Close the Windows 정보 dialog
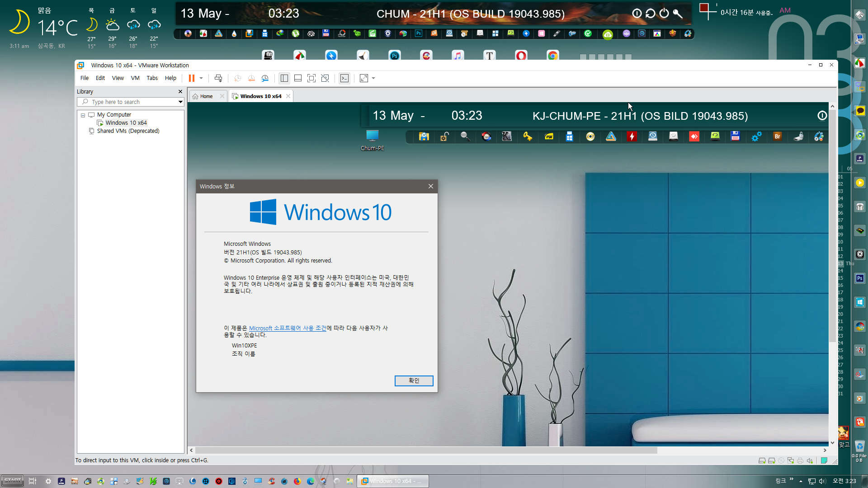This screenshot has height=488, width=868. click(x=431, y=186)
